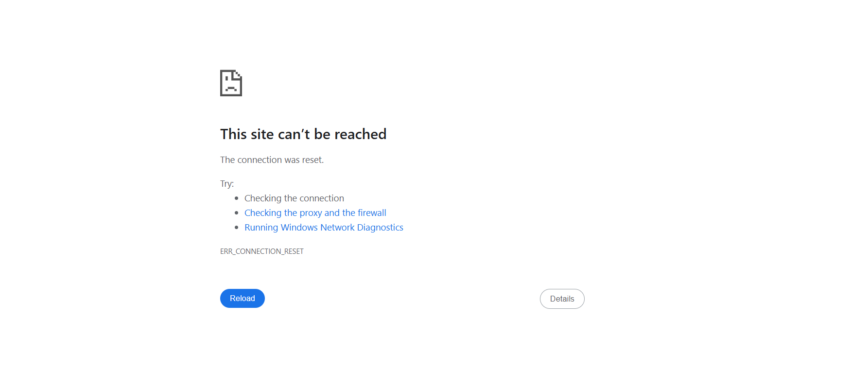Click the word "proxy" in the second suggestion
Viewport: 868px width, 392px height.
pyautogui.click(x=311, y=213)
